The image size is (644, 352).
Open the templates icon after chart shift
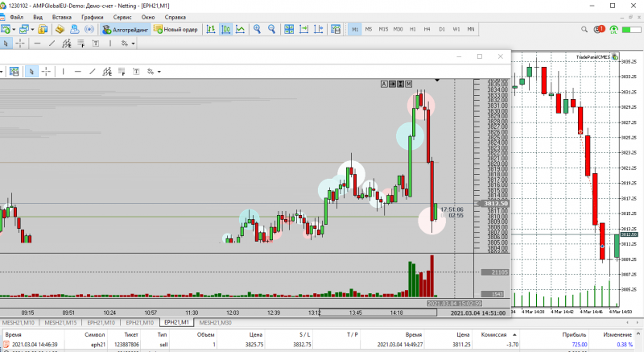[x=336, y=29]
